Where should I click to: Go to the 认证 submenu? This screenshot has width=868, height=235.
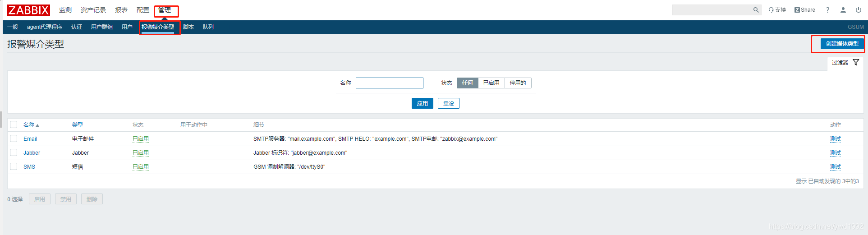point(77,27)
